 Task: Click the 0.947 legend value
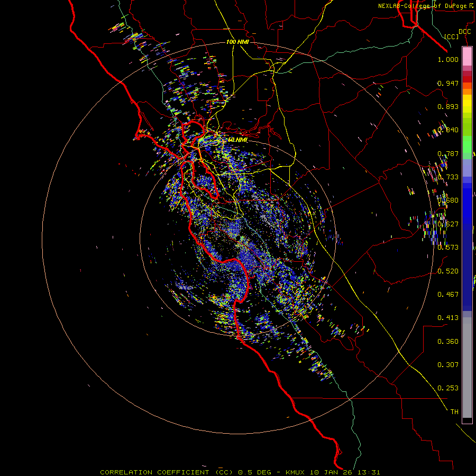point(448,83)
